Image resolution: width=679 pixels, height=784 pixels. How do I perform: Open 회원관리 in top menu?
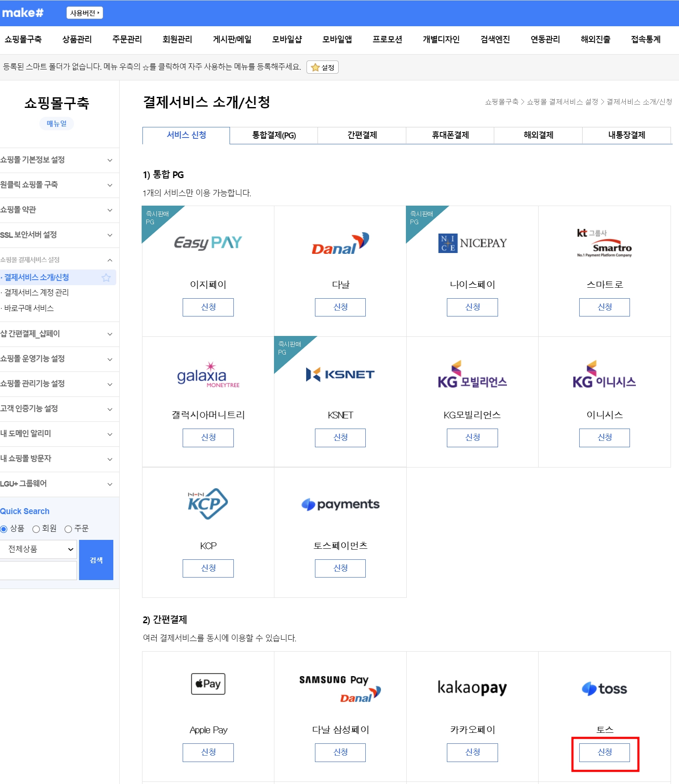(177, 39)
